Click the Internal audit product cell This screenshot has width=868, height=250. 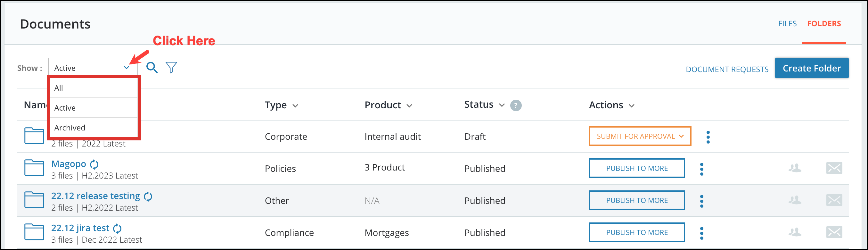tap(393, 137)
